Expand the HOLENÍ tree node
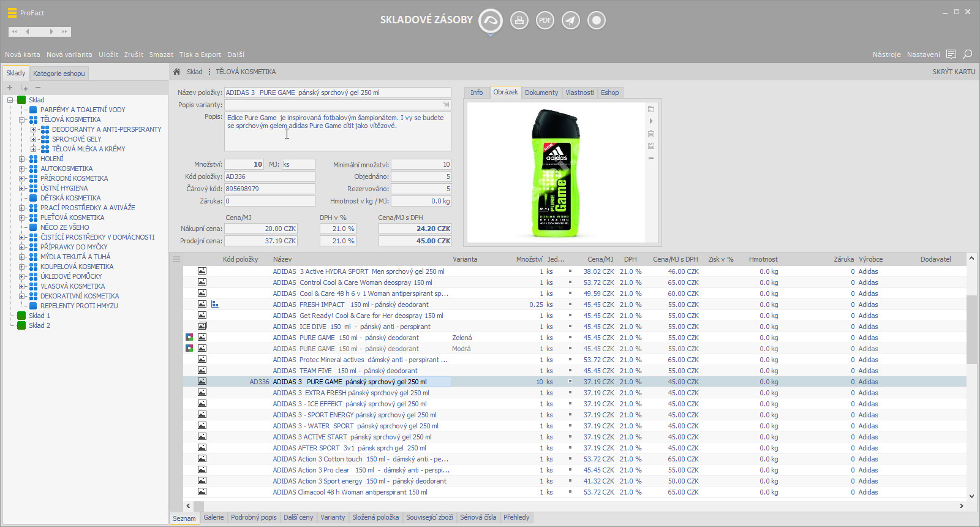The width and height of the screenshot is (980, 527). (x=21, y=159)
